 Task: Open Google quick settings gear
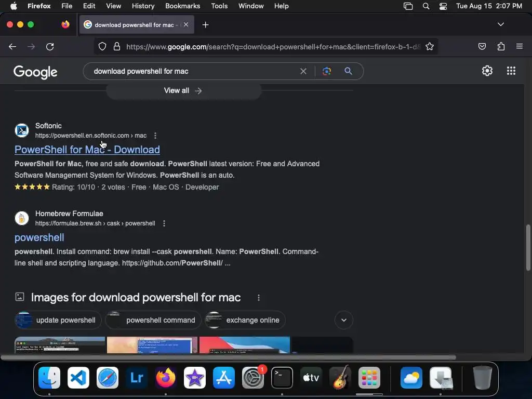pyautogui.click(x=487, y=71)
